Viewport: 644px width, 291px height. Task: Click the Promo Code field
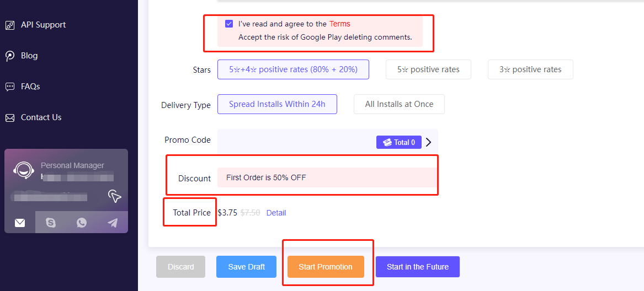(327, 142)
